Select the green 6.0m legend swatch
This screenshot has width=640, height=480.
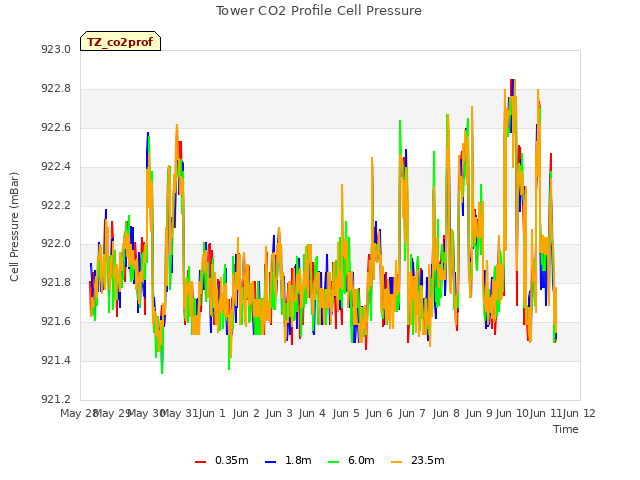[x=333, y=462]
